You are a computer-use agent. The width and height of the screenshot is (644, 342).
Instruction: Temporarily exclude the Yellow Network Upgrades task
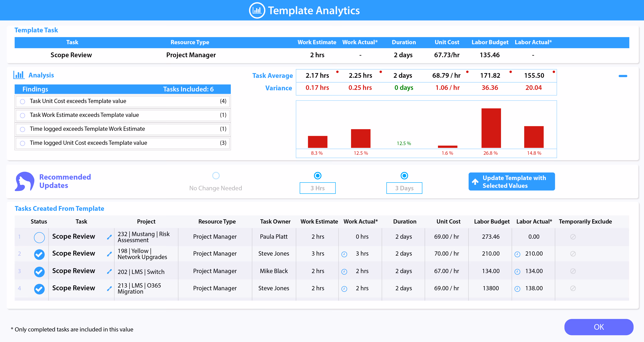tap(573, 254)
